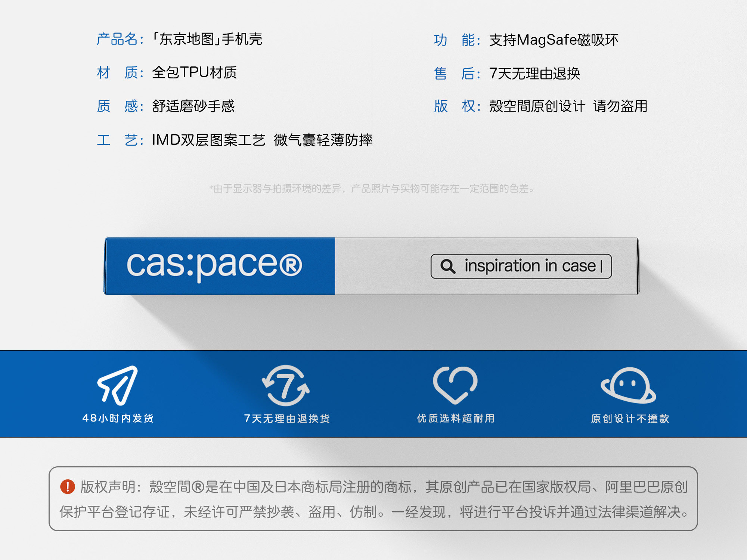Click the 原创设计不撞款 label

point(630,419)
